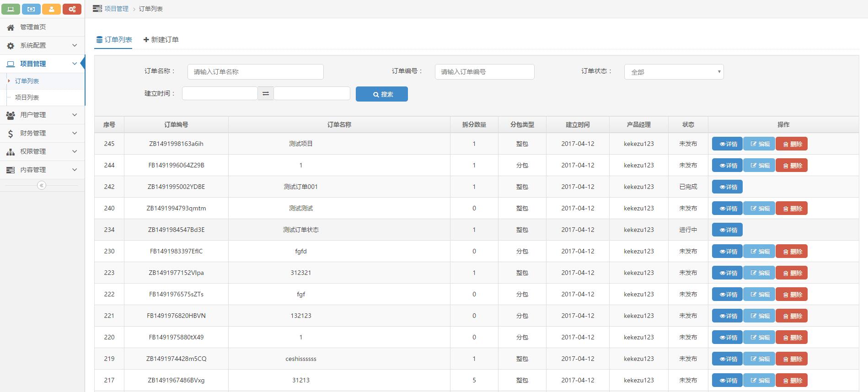The width and height of the screenshot is (868, 392).
Task: View 详情 for order 244
Action: click(727, 166)
